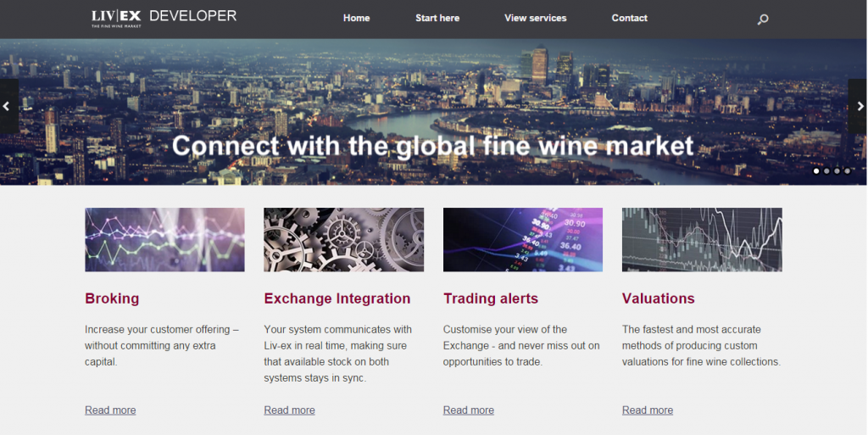868x435 pixels.
Task: Open the Home menu item
Action: click(x=357, y=19)
